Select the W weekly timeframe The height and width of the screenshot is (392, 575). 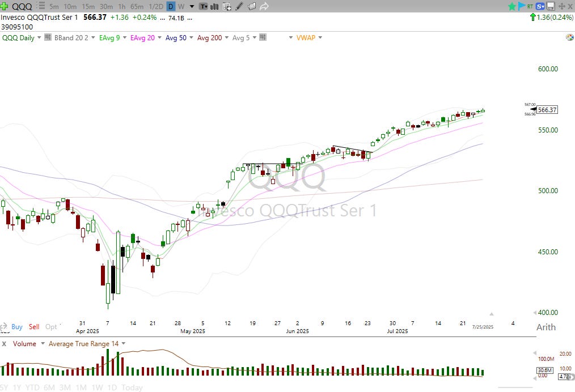coord(181,6)
